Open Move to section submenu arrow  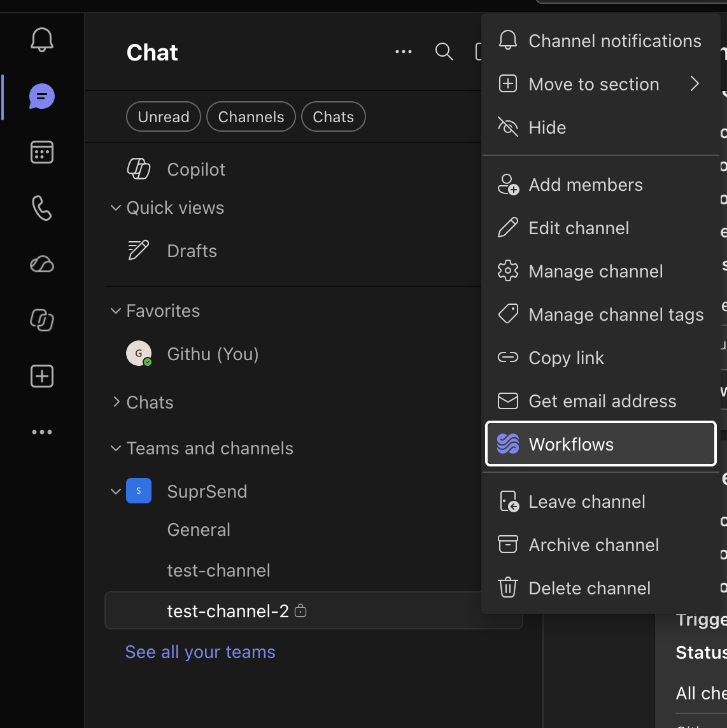click(x=695, y=84)
